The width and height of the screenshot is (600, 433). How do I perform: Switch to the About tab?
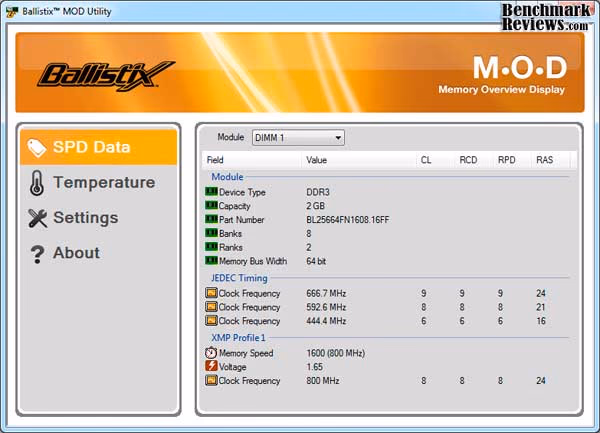(x=99, y=253)
